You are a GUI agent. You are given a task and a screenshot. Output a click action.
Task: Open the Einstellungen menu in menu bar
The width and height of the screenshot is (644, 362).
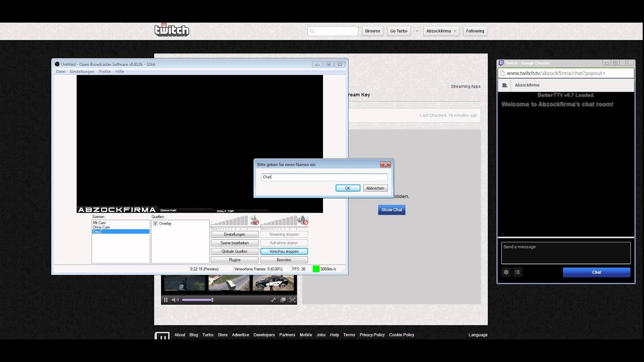click(82, 71)
